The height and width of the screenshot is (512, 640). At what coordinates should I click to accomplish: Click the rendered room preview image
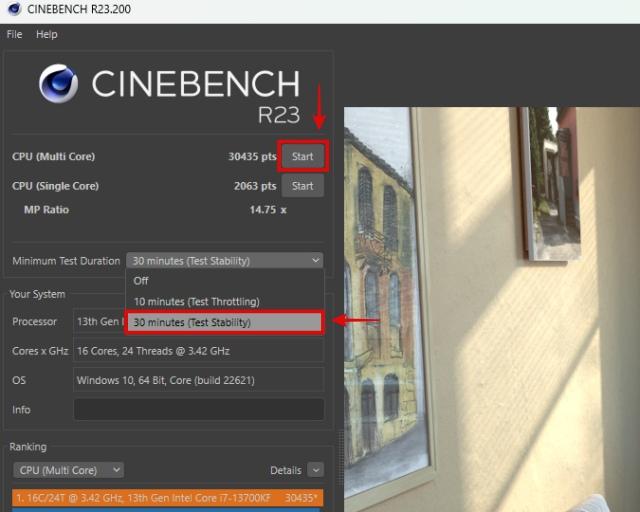pyautogui.click(x=492, y=309)
